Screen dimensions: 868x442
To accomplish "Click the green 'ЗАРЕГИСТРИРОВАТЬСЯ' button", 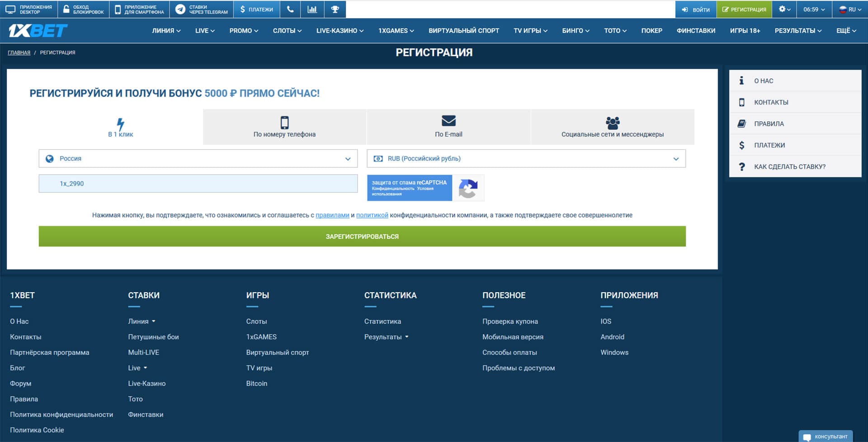I will 362,237.
